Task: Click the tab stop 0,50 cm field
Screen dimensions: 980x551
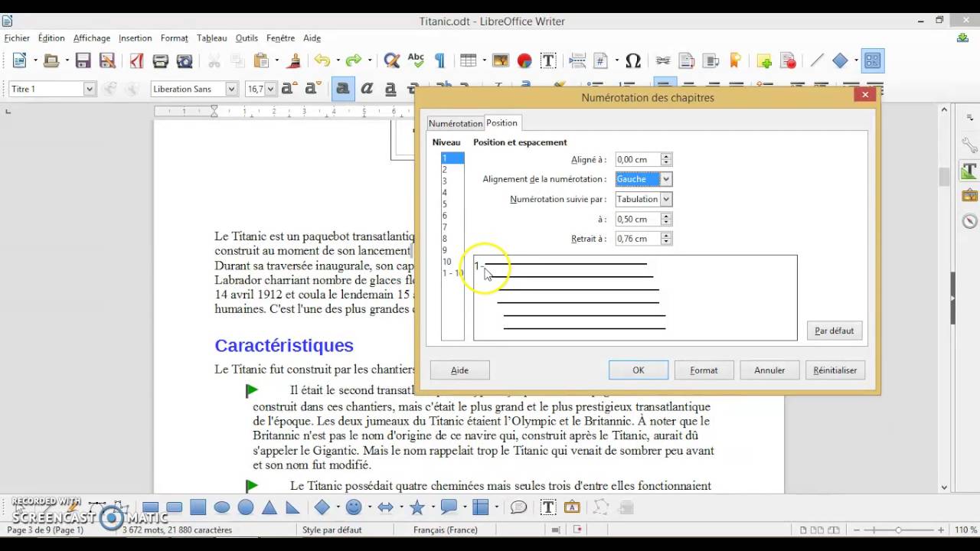Action: pyautogui.click(x=638, y=219)
